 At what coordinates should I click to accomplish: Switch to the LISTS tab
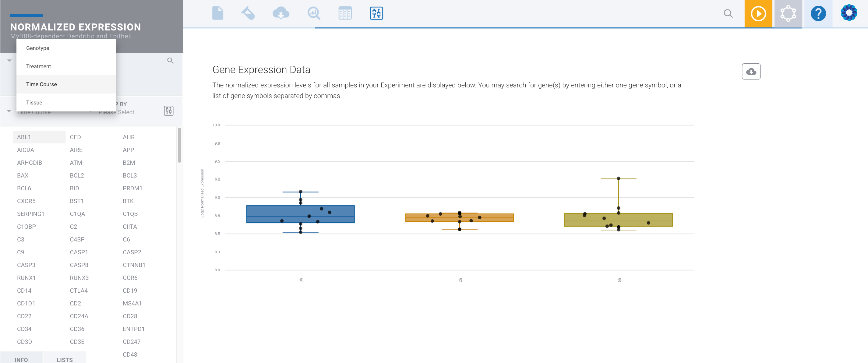65,360
